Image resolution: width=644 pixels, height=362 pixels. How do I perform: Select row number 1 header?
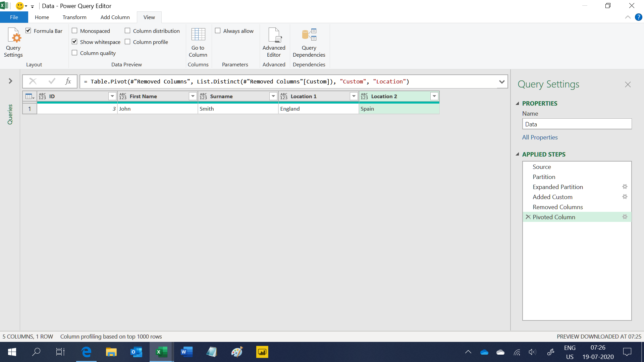click(x=30, y=109)
